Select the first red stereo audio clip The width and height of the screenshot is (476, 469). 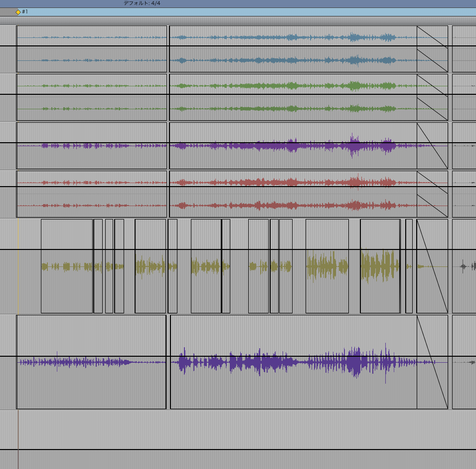92,194
